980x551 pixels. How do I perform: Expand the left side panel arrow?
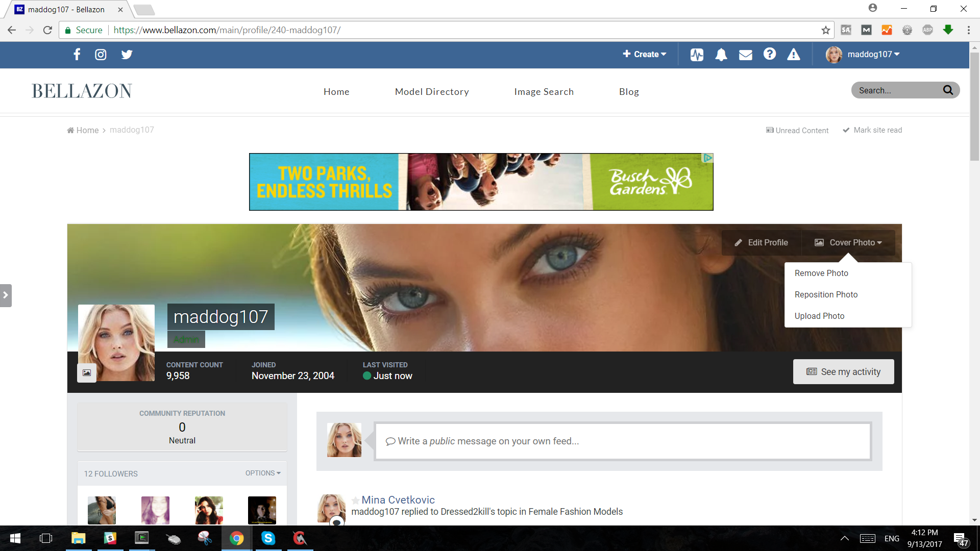(x=6, y=295)
